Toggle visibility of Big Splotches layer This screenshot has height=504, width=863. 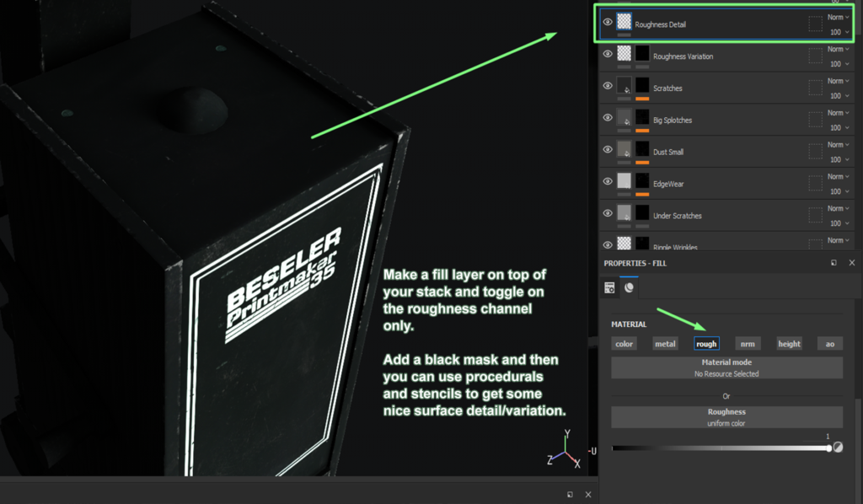607,118
